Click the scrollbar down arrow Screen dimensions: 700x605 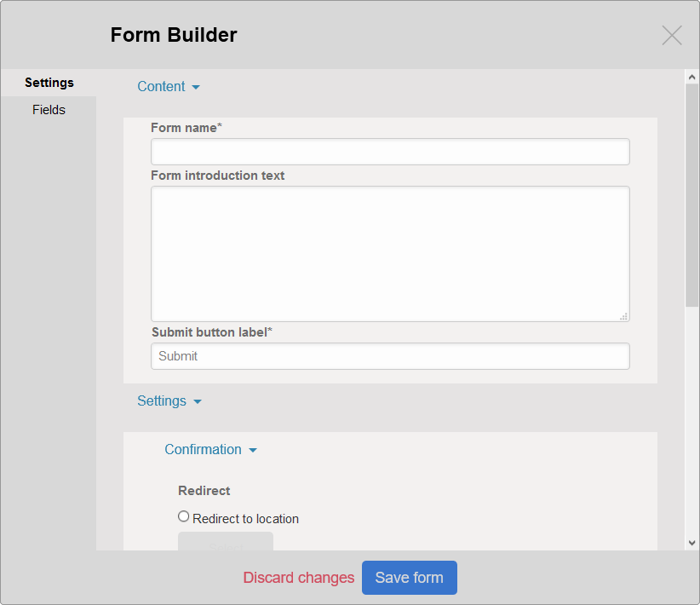[x=692, y=542]
